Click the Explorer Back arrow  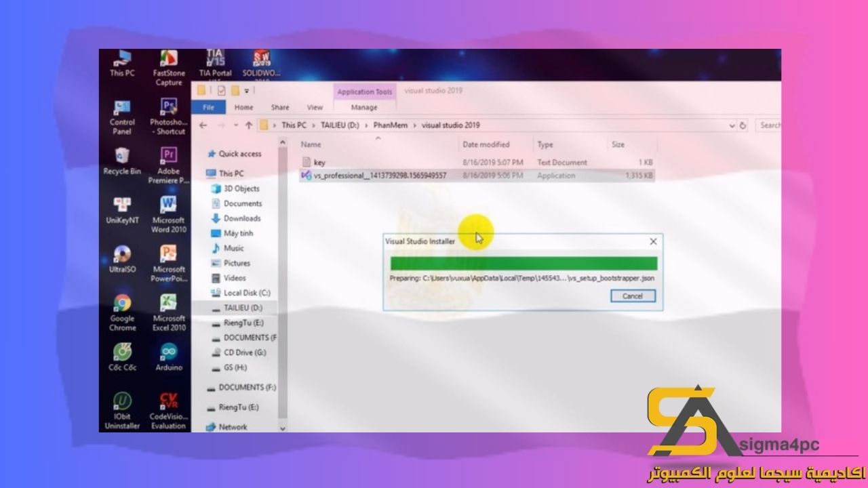point(203,125)
